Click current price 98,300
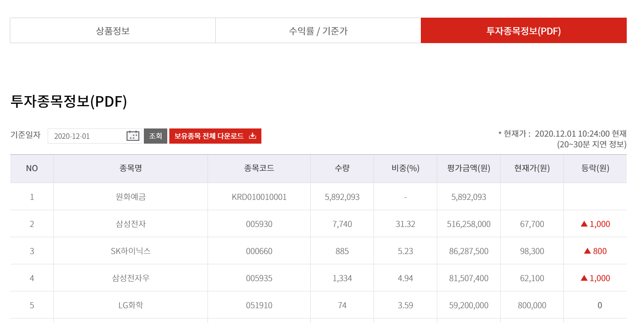This screenshot has height=323, width=644. point(532,251)
